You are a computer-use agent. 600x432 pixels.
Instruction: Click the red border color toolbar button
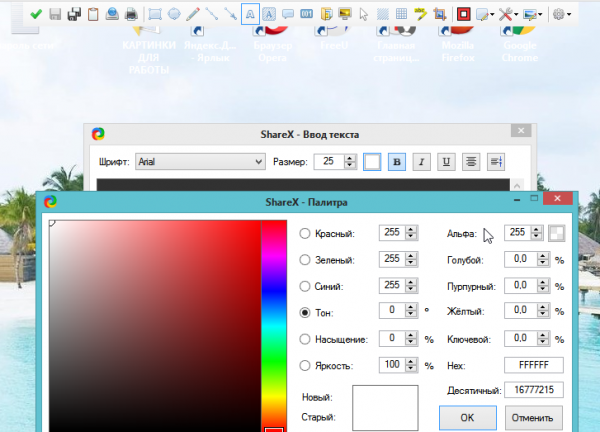pos(463,15)
